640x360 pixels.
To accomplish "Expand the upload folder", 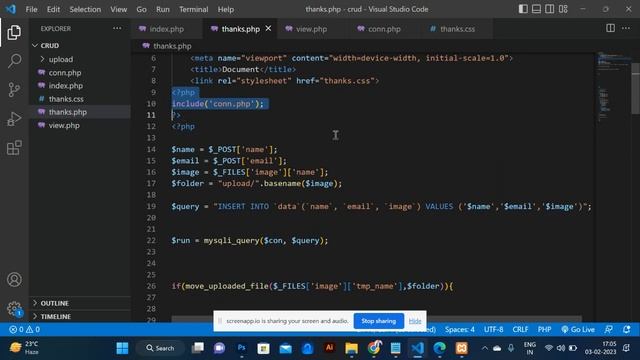I will point(80,59).
